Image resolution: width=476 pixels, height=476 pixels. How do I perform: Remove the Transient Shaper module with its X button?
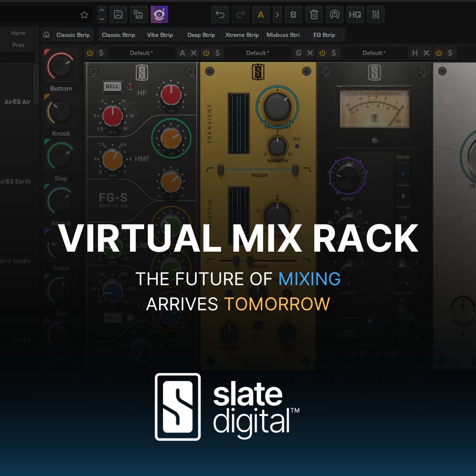(x=310, y=53)
